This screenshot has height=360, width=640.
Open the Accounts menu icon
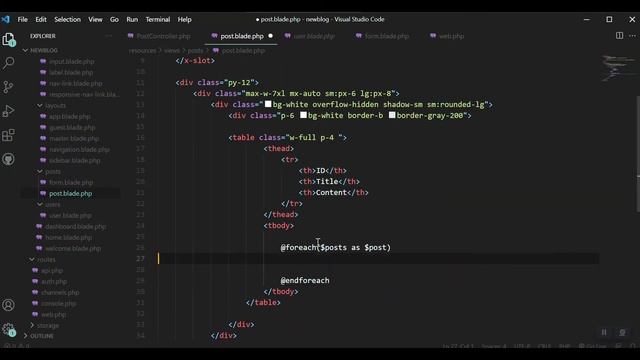pos(8,305)
